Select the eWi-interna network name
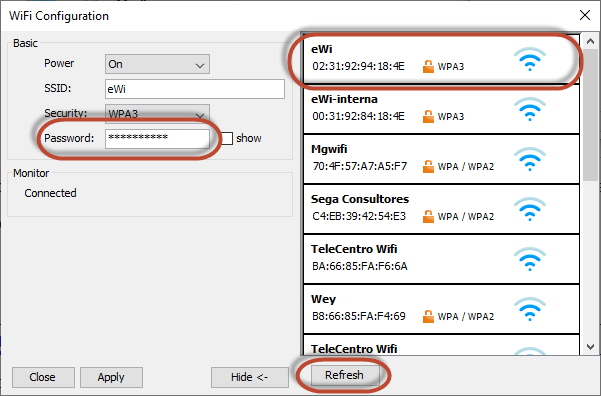601x396 pixels. pyautogui.click(x=344, y=99)
